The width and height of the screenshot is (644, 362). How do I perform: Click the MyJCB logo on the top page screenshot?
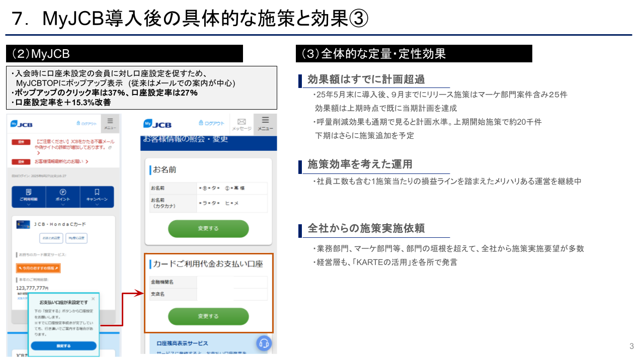22,124
